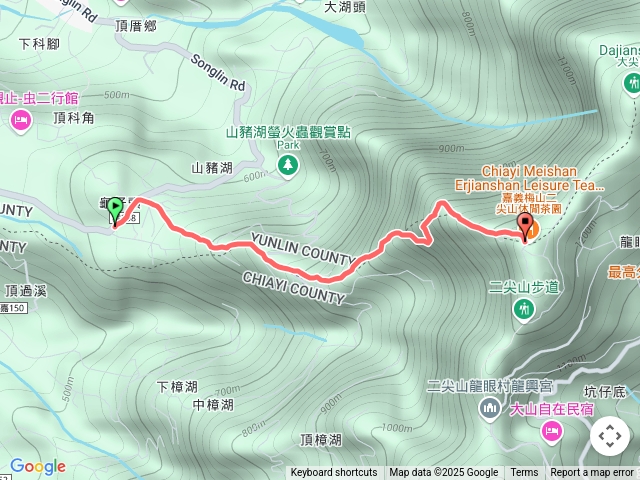This screenshot has height=480, width=640.
Task: Open the 二尖山步道 hiking trail icon
Action: click(x=524, y=309)
